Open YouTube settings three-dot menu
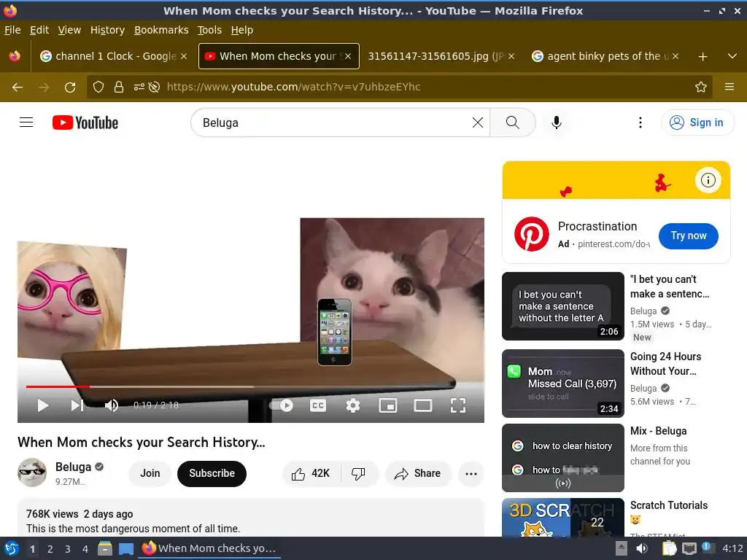This screenshot has height=560, width=747. [640, 122]
